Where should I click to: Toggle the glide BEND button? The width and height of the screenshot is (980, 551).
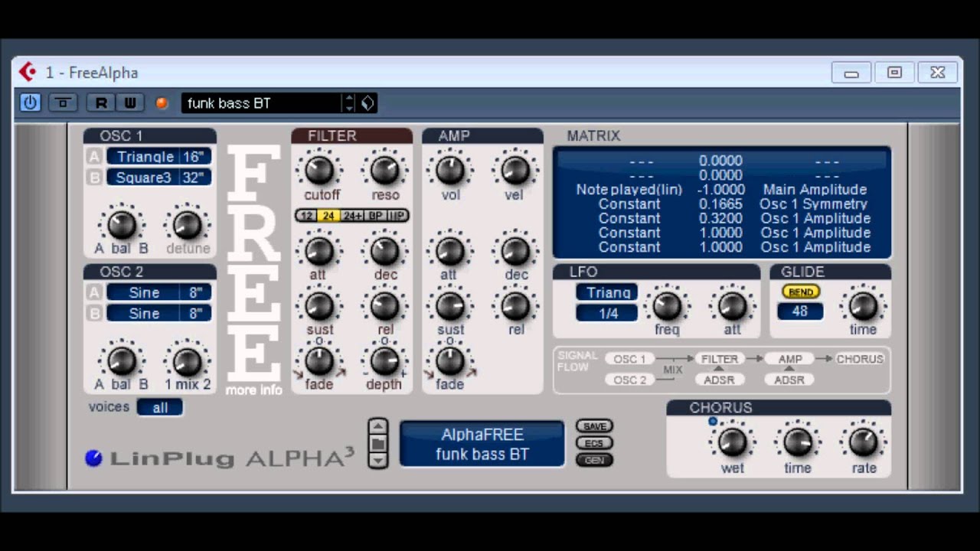801,292
